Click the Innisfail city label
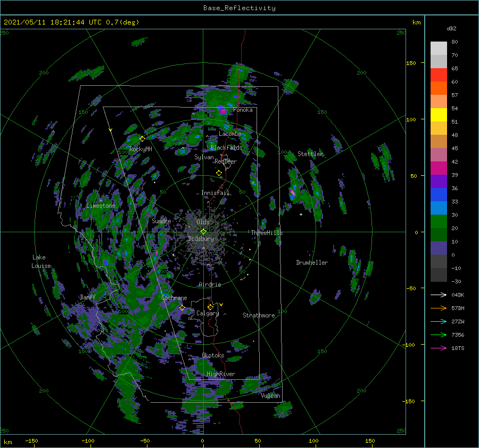 pyautogui.click(x=215, y=193)
